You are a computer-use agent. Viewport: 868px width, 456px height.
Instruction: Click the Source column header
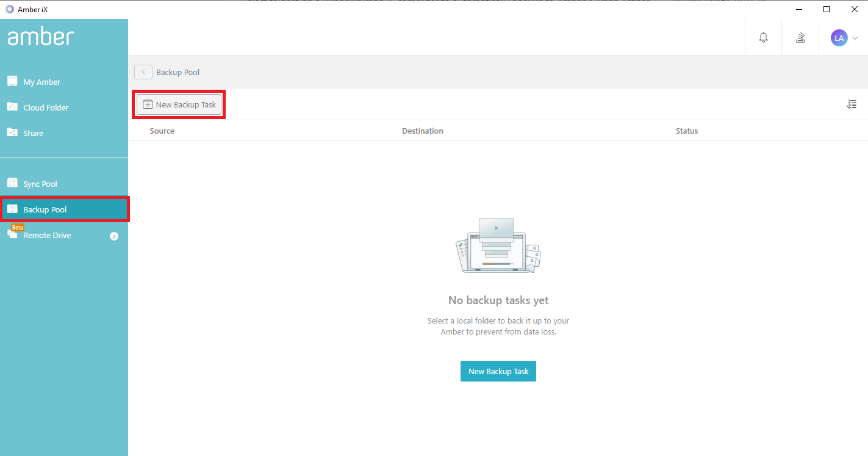[x=162, y=130]
